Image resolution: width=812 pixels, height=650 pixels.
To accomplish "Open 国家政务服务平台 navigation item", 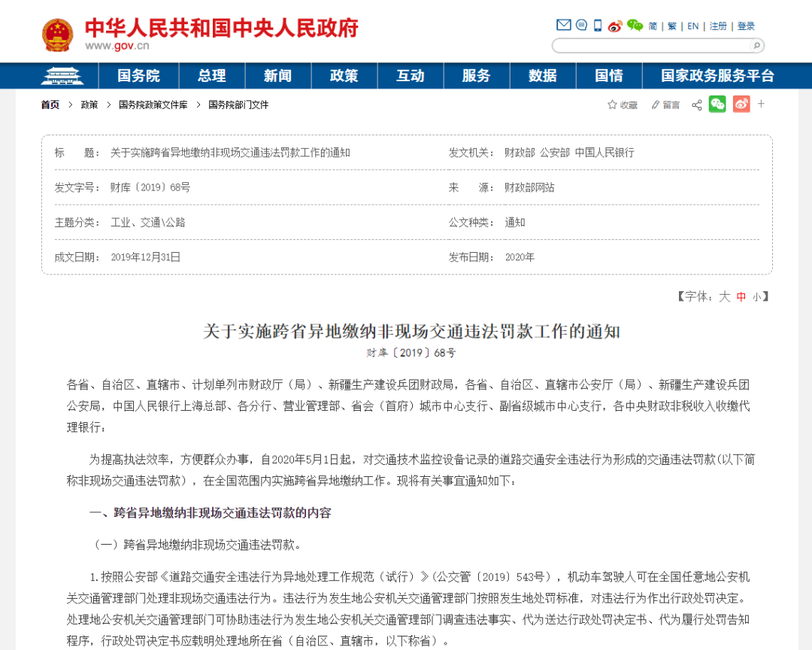I will 717,76.
